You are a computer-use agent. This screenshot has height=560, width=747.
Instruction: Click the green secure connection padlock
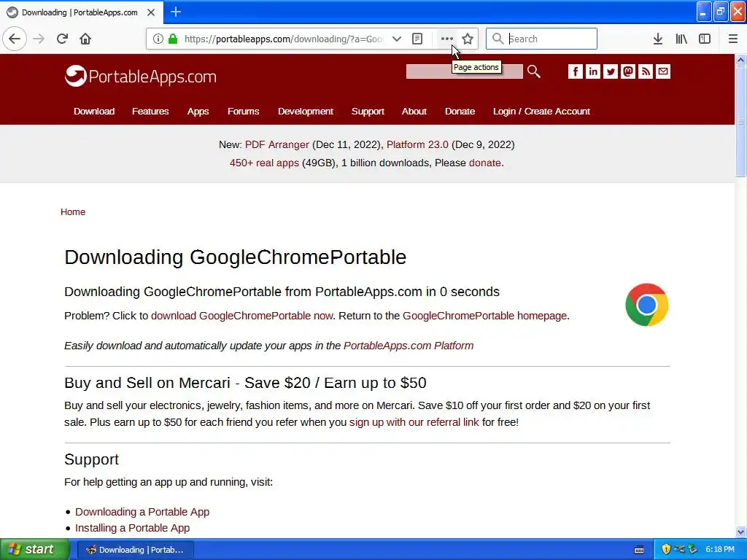click(173, 39)
